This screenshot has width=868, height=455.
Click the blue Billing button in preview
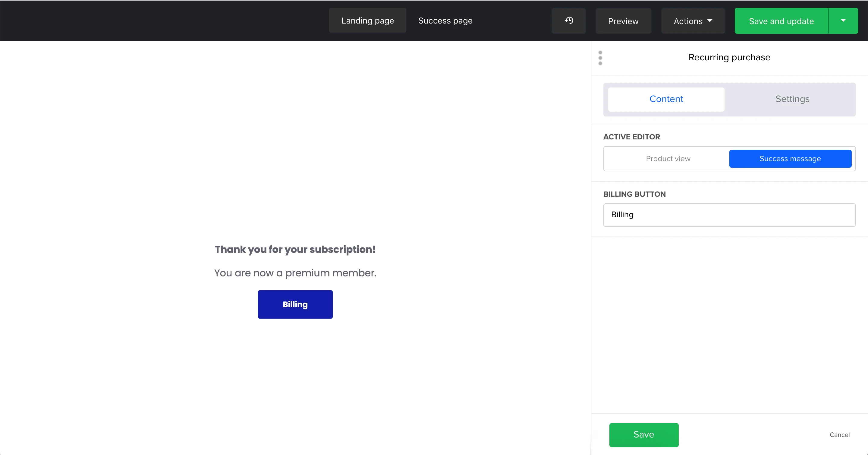pyautogui.click(x=295, y=304)
